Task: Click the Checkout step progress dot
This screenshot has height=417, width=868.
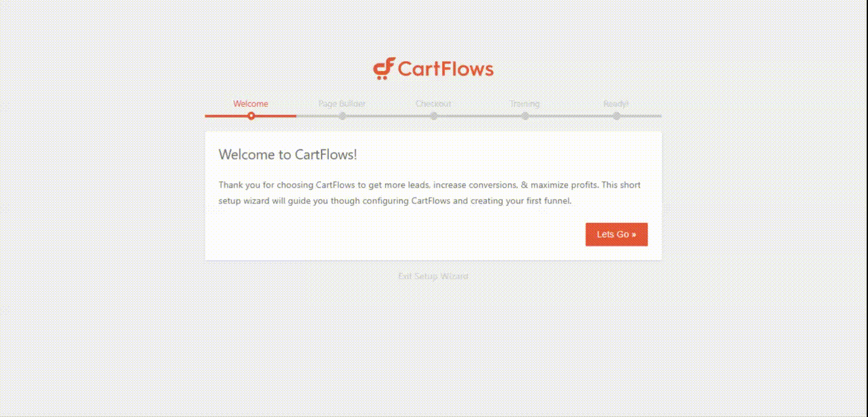Action: [x=434, y=116]
